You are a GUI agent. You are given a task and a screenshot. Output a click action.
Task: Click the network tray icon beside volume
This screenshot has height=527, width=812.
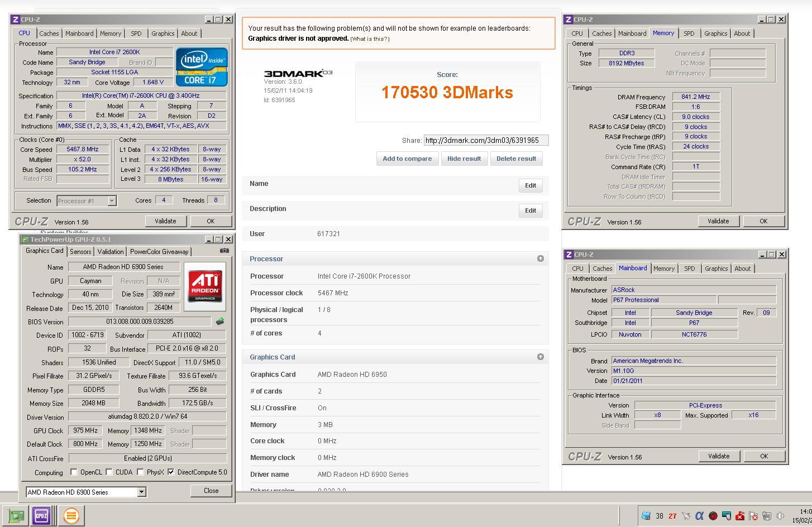click(767, 516)
